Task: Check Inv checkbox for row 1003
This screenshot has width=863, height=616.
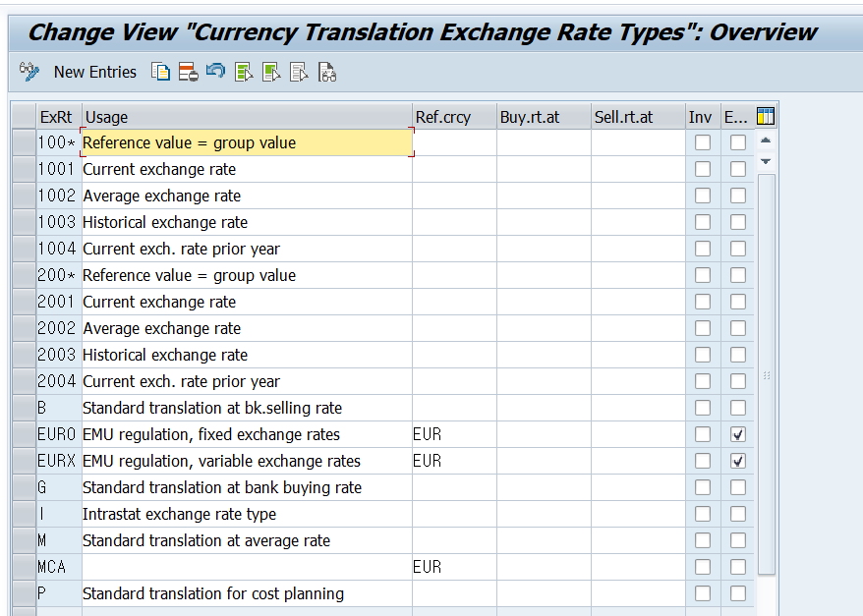Action: [x=702, y=222]
